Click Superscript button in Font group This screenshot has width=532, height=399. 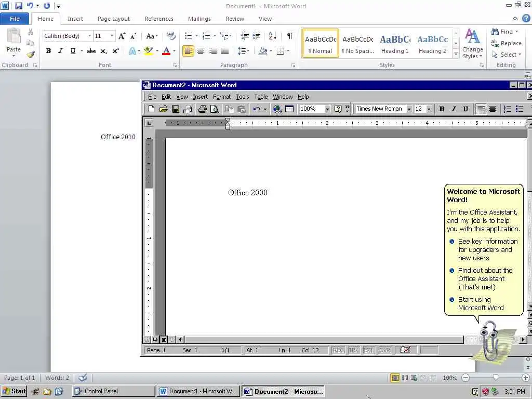point(116,51)
